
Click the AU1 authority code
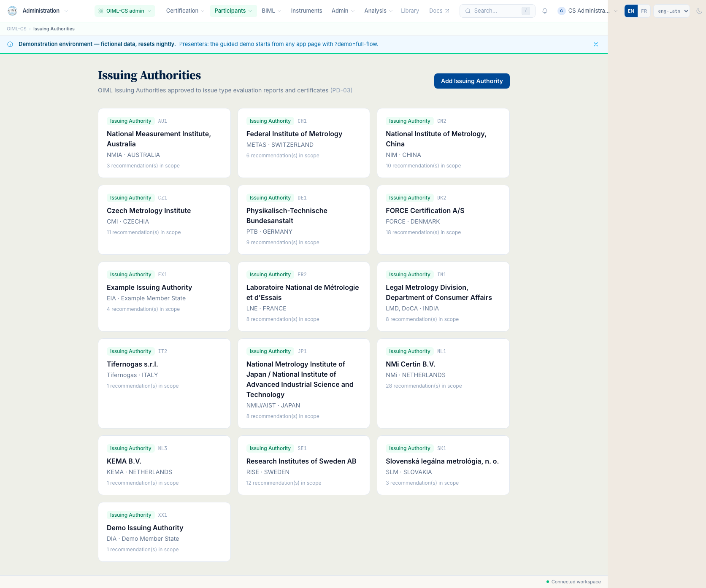162,121
